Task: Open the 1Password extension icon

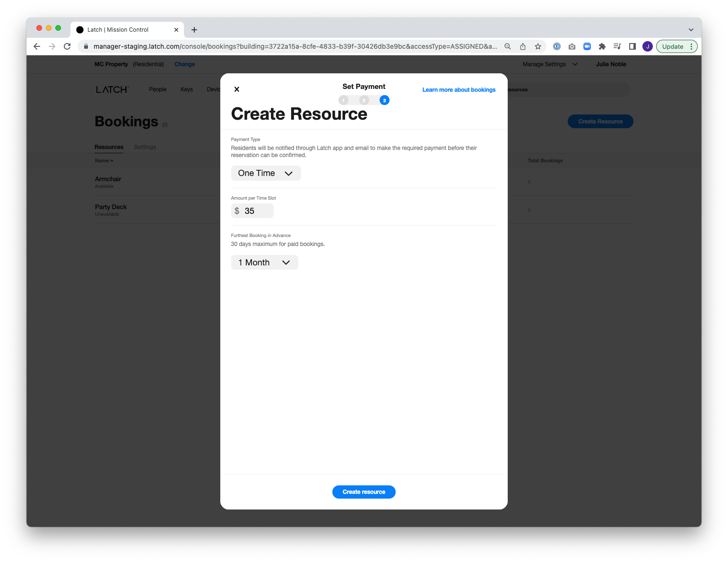Action: pyautogui.click(x=557, y=46)
